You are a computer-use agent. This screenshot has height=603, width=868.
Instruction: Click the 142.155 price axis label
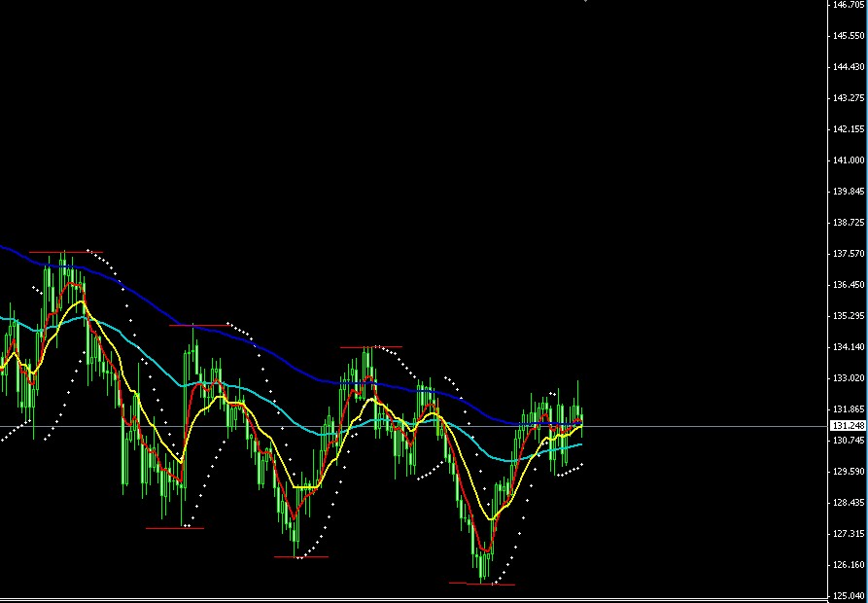[x=849, y=129]
